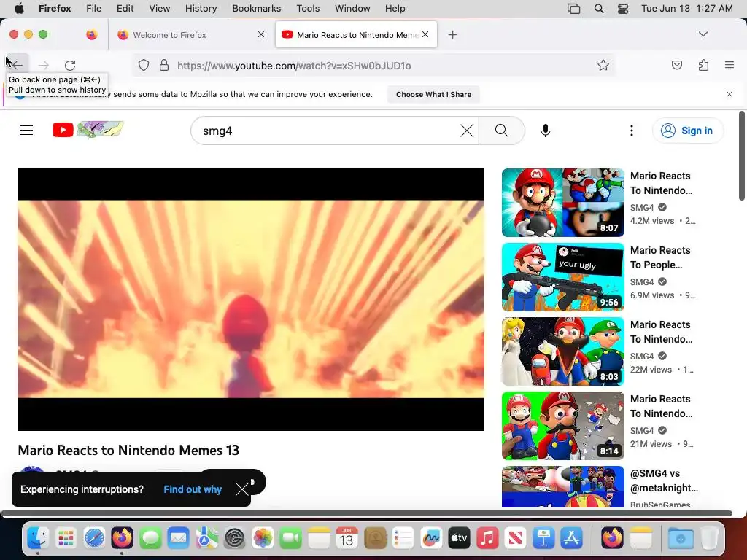The image size is (747, 560).
Task: Reload the current YouTube page
Action: point(70,65)
